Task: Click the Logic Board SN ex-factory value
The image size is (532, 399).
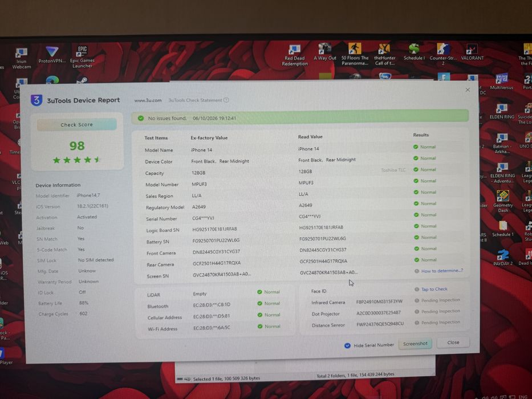Action: click(215, 229)
